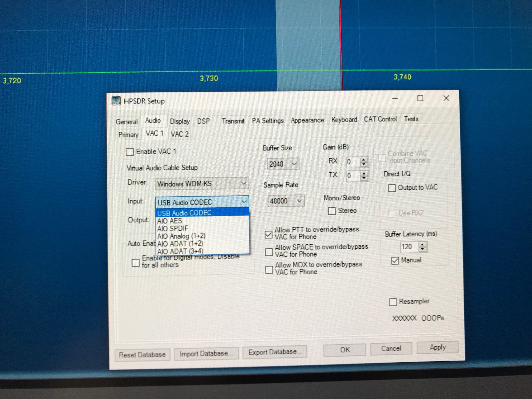Uncheck the Manual buffer latency checkbox
Image resolution: width=532 pixels, height=399 pixels.
point(395,261)
